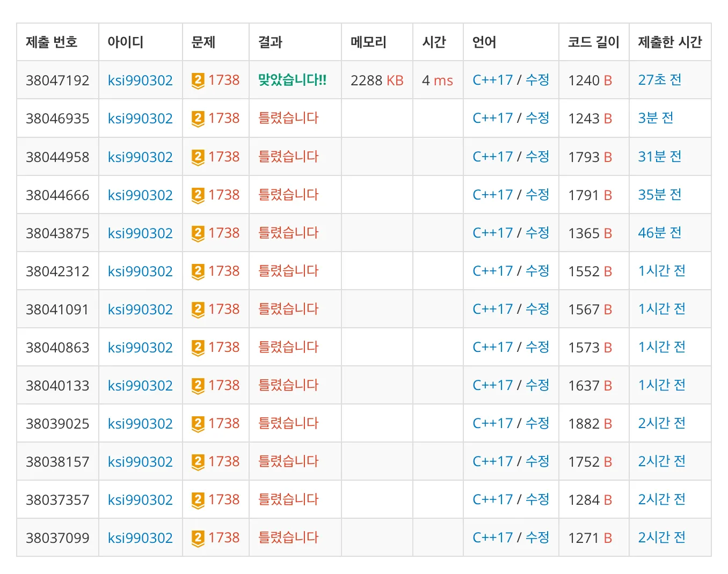This screenshot has height=574, width=728.
Task: Click 수정 to edit submission 38042312
Action: coord(537,271)
